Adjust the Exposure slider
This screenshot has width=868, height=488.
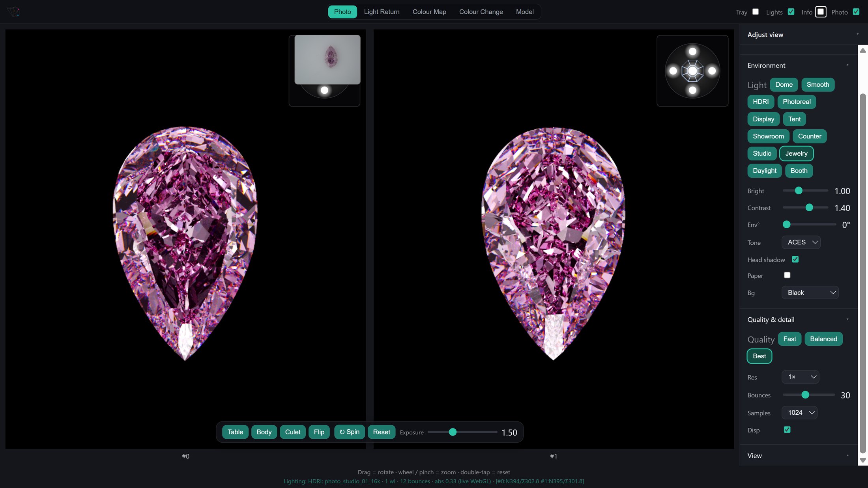click(462, 432)
